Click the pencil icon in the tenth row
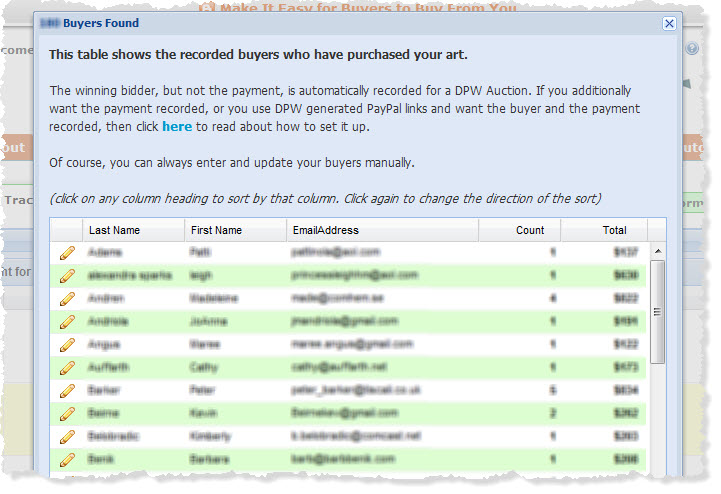 click(x=67, y=460)
